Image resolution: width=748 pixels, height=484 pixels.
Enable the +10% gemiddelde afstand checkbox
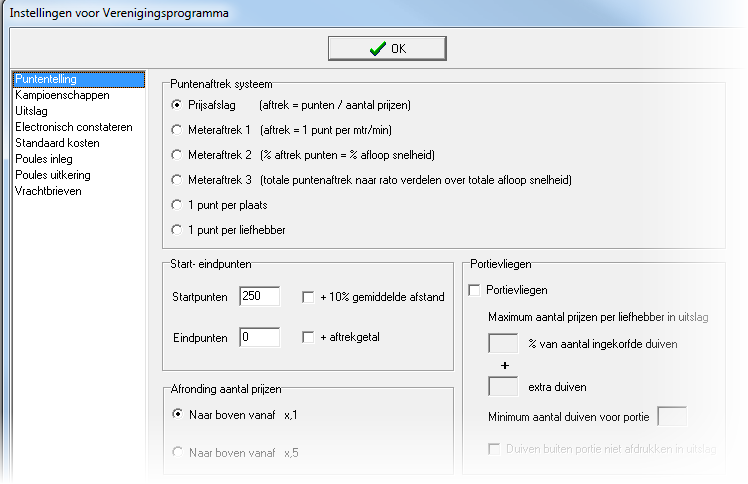tap(308, 297)
